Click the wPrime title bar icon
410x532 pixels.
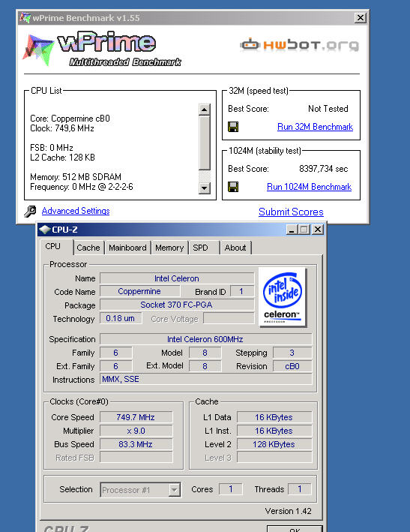point(25,17)
